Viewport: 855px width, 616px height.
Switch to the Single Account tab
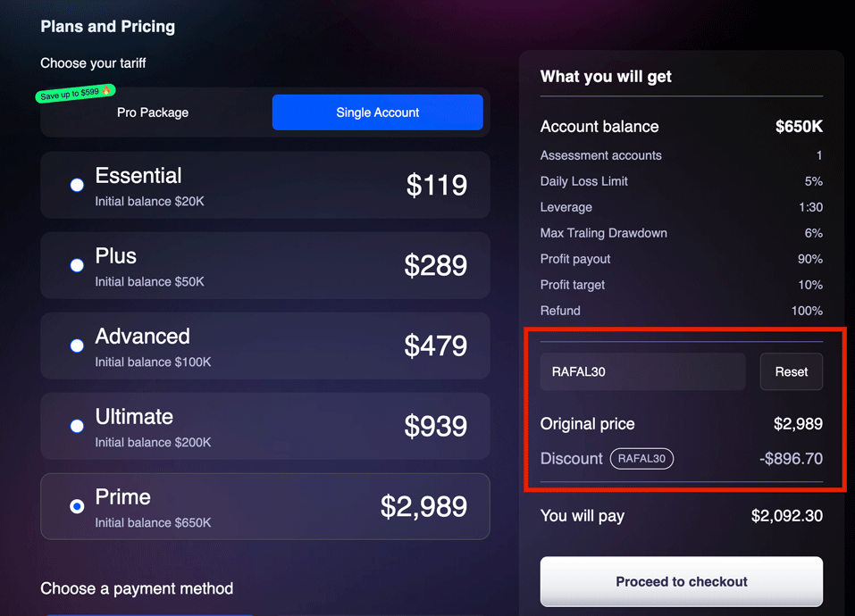click(x=377, y=112)
